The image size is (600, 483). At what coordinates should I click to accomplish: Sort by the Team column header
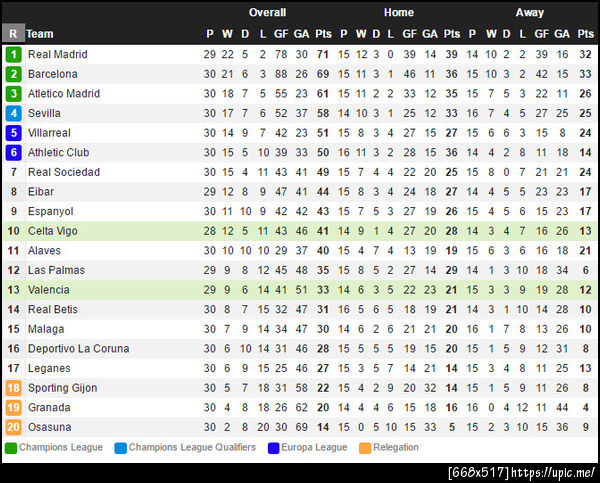41,33
